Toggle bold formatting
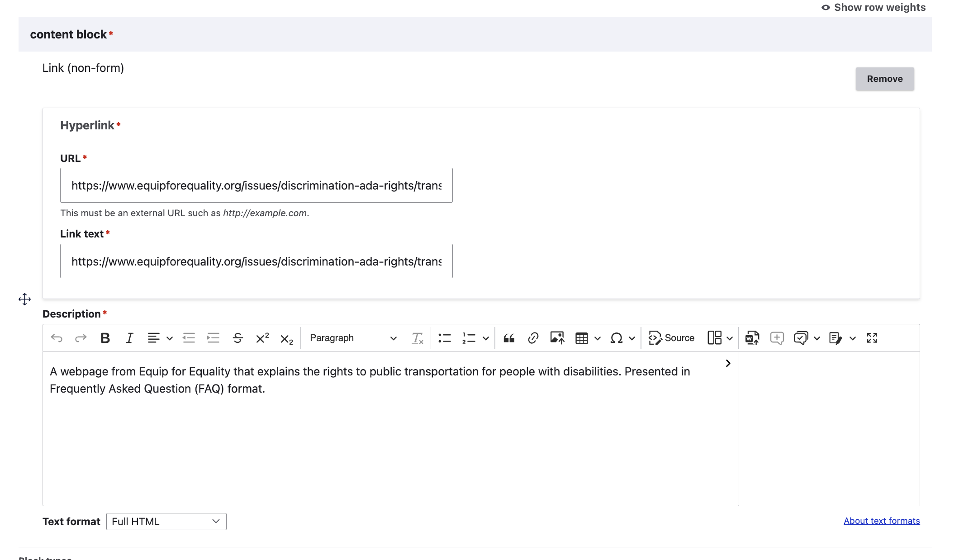 (105, 338)
